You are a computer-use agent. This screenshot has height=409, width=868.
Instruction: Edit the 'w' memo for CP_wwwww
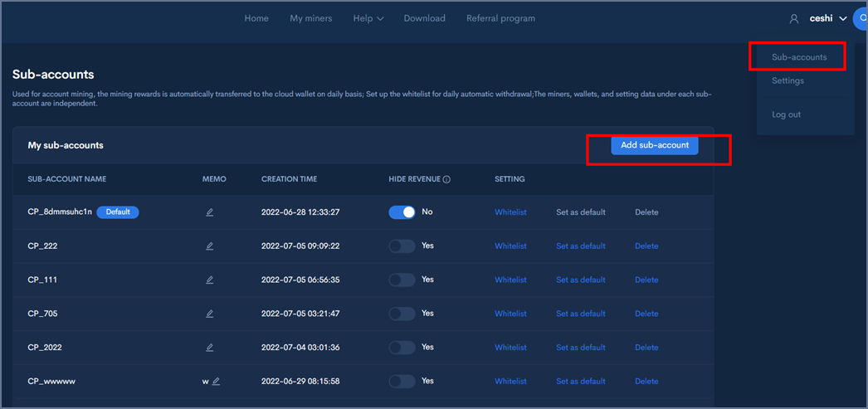216,382
